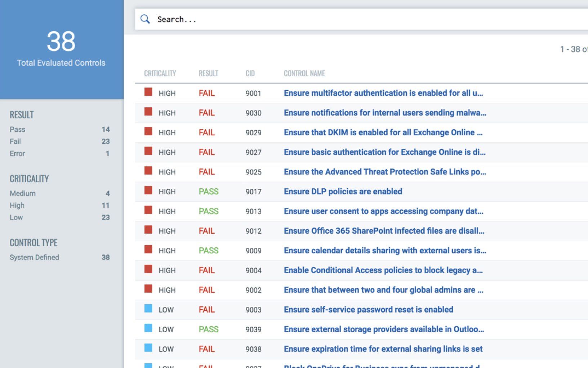Select the CONTROL TYPE section heading
Screen dimensions: 588x368
pos(34,242)
